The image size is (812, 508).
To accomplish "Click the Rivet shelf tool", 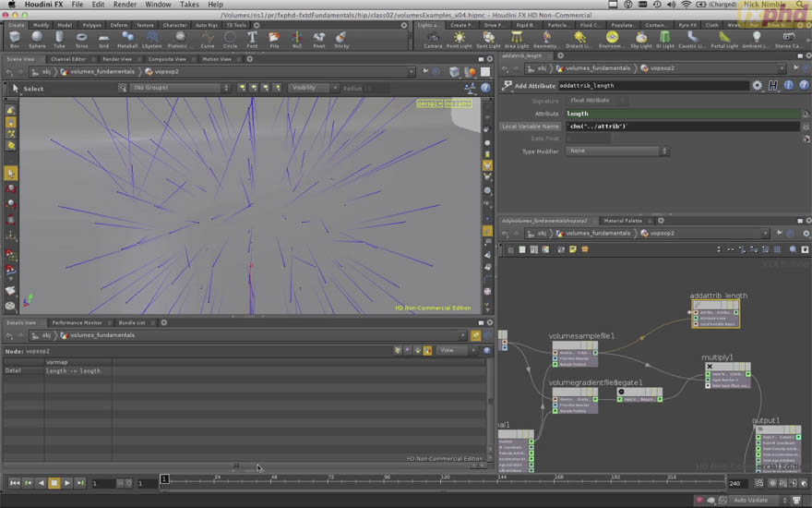I will (x=319, y=39).
